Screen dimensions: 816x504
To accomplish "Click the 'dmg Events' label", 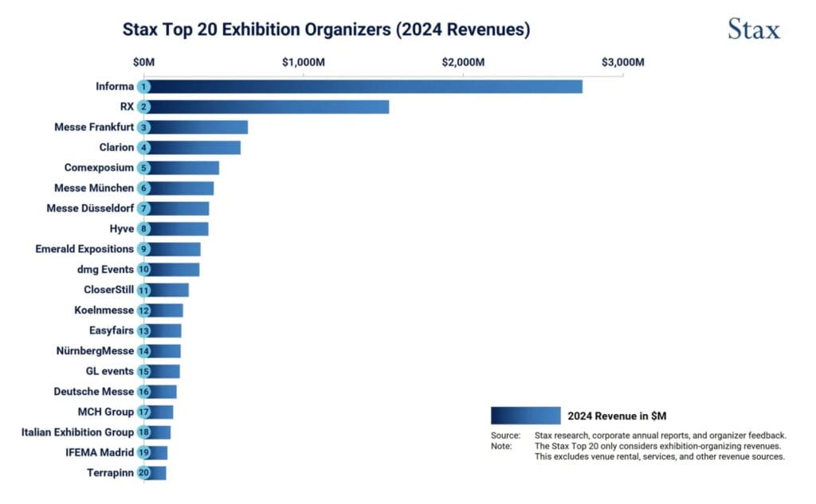I will coord(106,269).
